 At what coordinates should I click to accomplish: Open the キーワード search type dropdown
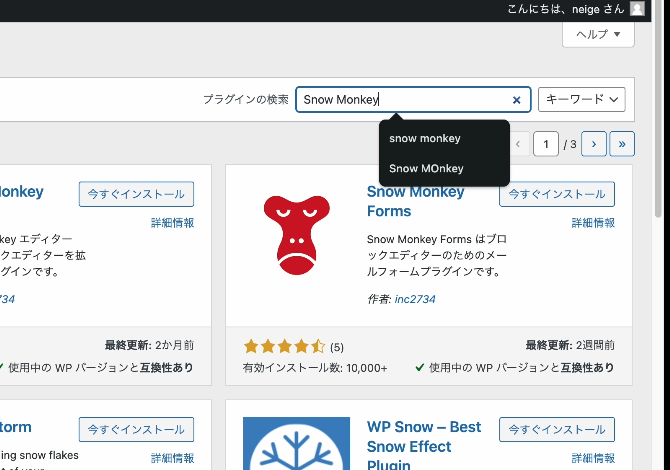coord(582,100)
